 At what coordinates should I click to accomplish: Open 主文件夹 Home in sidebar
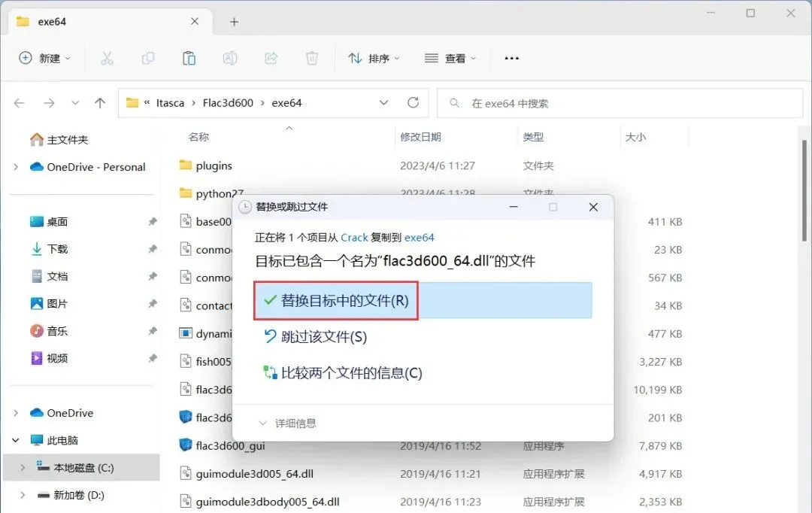(x=59, y=140)
